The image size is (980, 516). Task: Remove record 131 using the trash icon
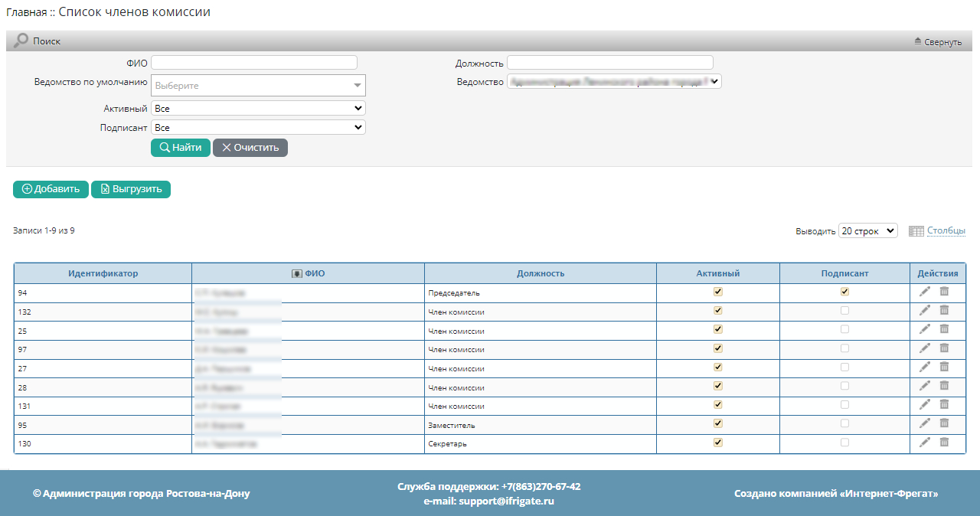coord(944,404)
